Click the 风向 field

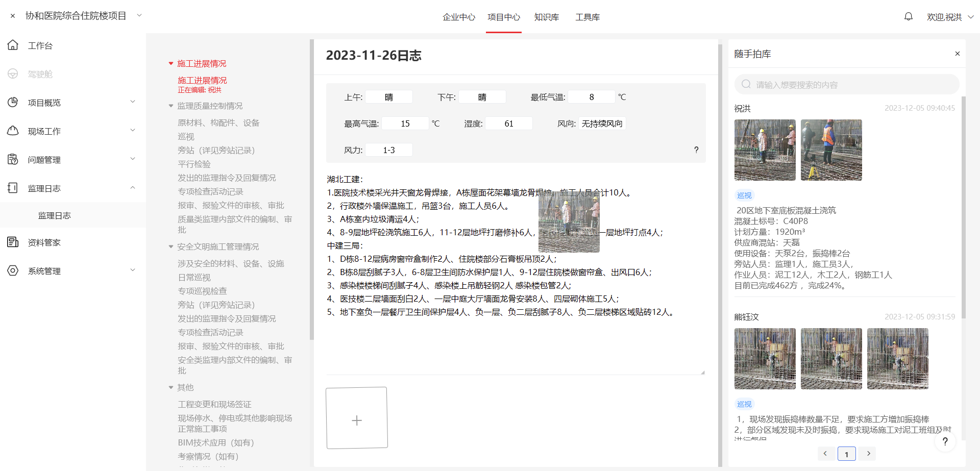click(602, 123)
